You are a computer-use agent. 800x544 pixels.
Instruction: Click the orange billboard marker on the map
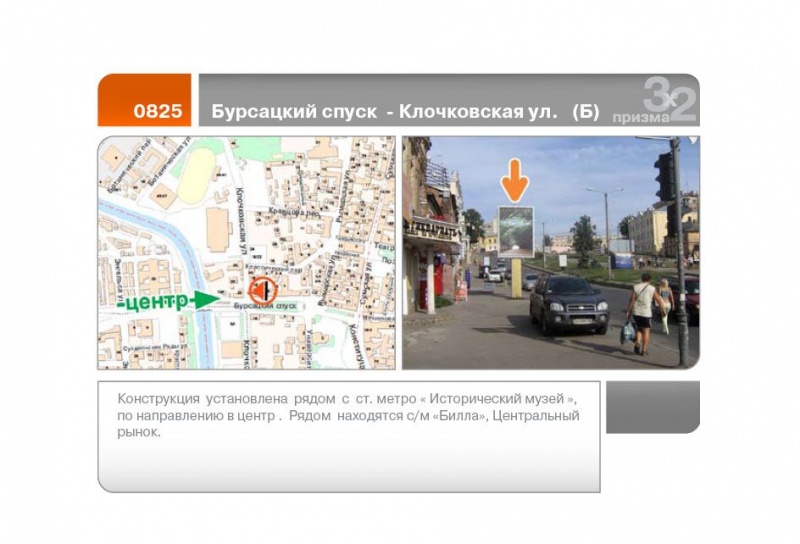click(261, 292)
